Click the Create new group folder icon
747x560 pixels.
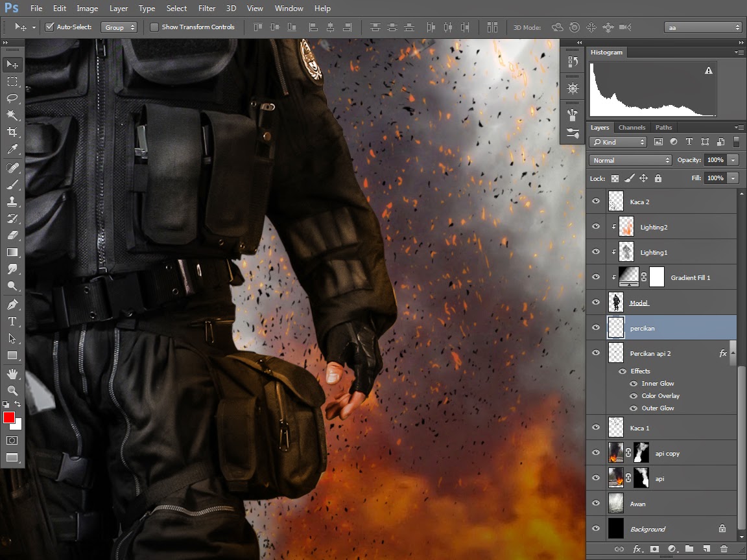pyautogui.click(x=689, y=549)
